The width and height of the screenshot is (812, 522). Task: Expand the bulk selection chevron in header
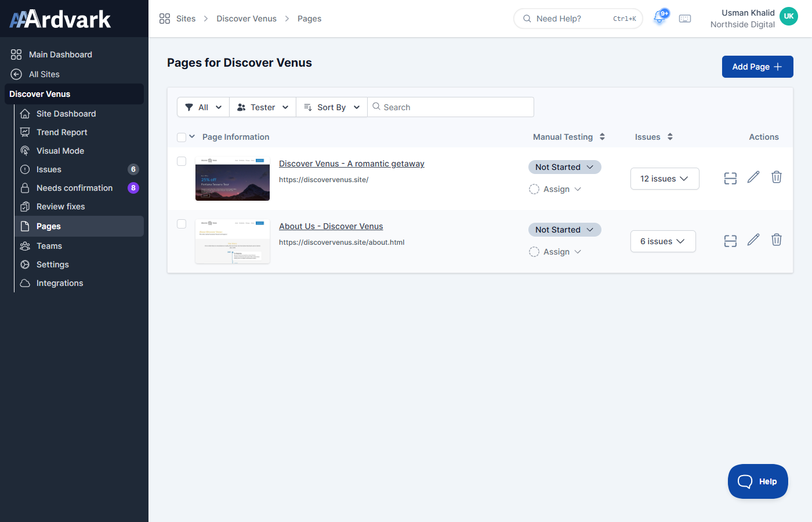(192, 137)
